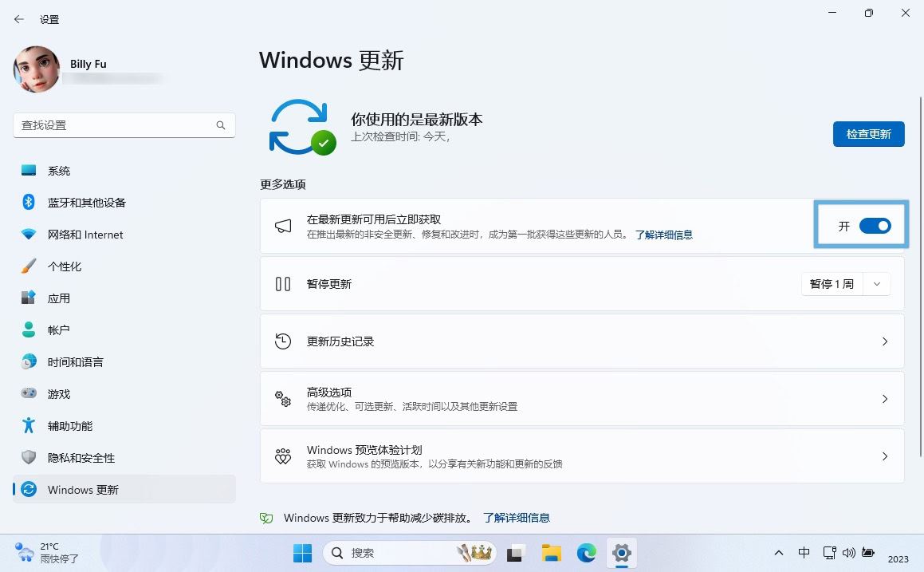
Task: Click the 检查更新 button
Action: click(x=868, y=134)
